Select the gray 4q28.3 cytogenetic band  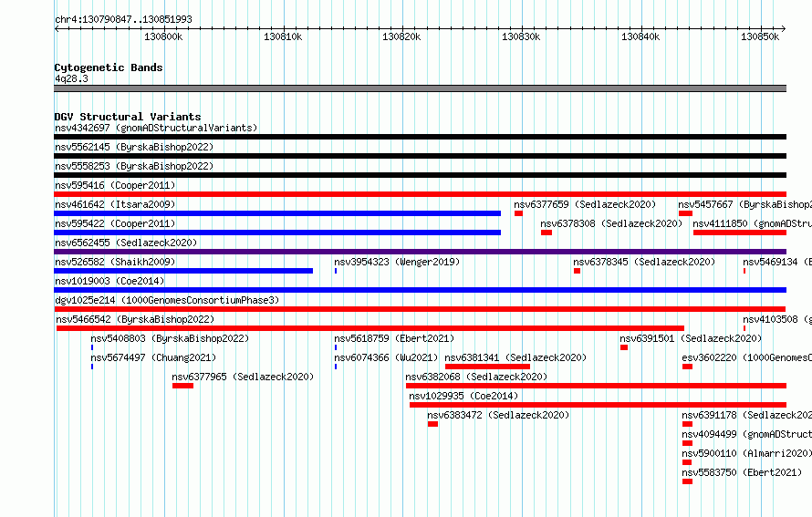pyautogui.click(x=420, y=89)
